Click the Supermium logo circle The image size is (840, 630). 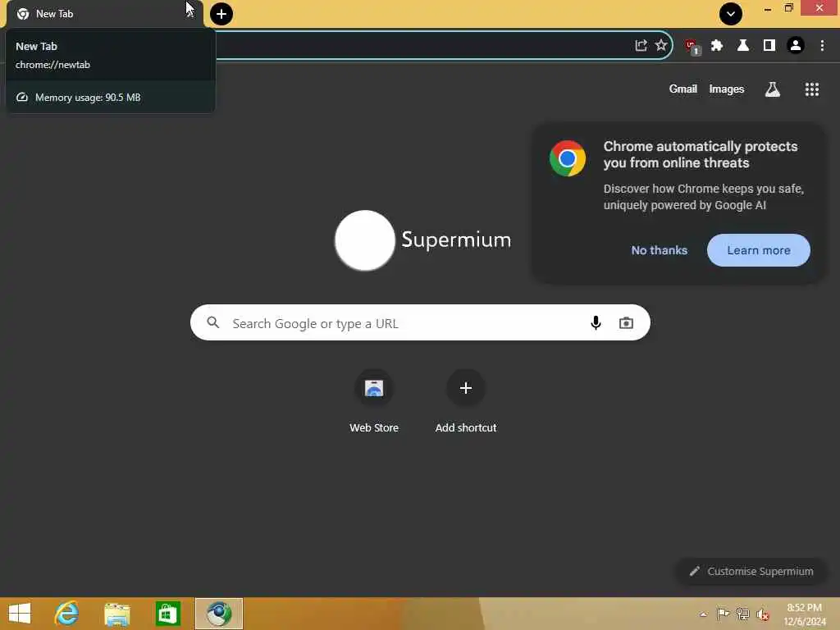[x=365, y=240]
